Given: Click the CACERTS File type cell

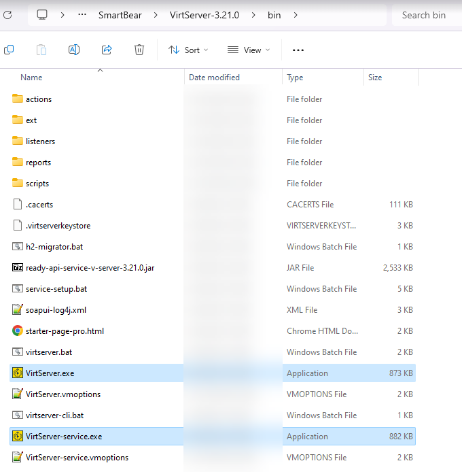Looking at the screenshot, I should 310,204.
